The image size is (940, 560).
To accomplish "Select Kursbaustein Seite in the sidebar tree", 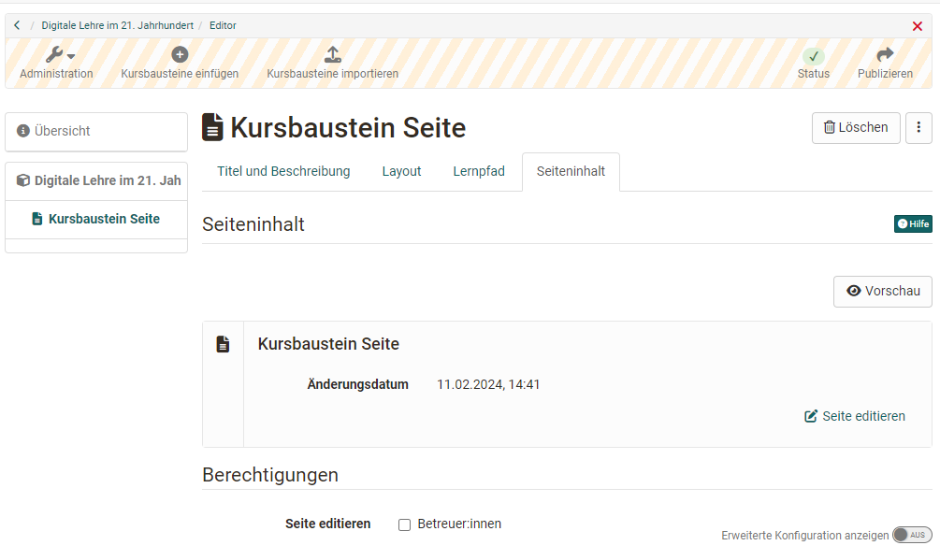I will click(102, 219).
